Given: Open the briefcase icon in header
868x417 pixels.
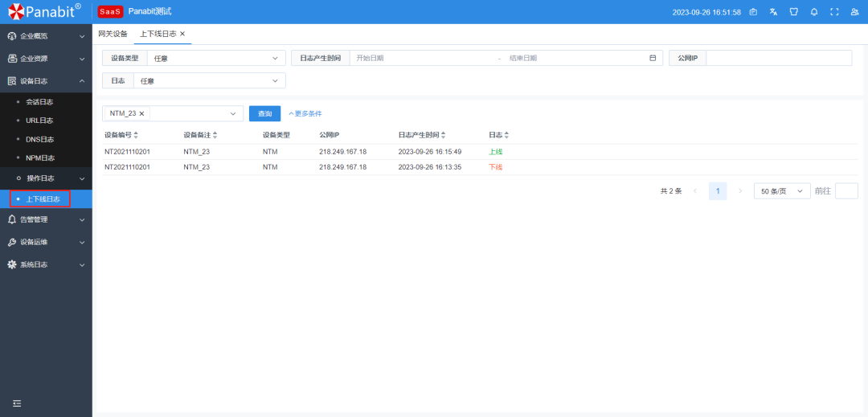Looking at the screenshot, I should coord(753,11).
